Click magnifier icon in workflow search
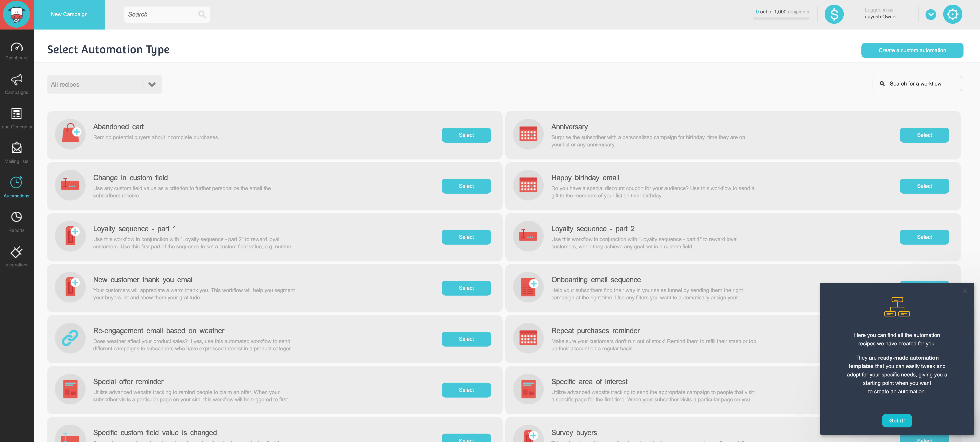This screenshot has width=980, height=442. (882, 84)
